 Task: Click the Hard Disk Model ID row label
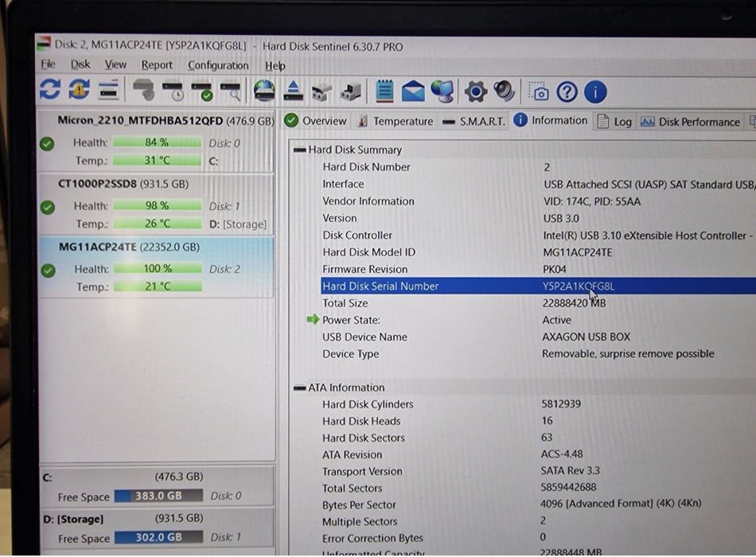pyautogui.click(x=368, y=252)
